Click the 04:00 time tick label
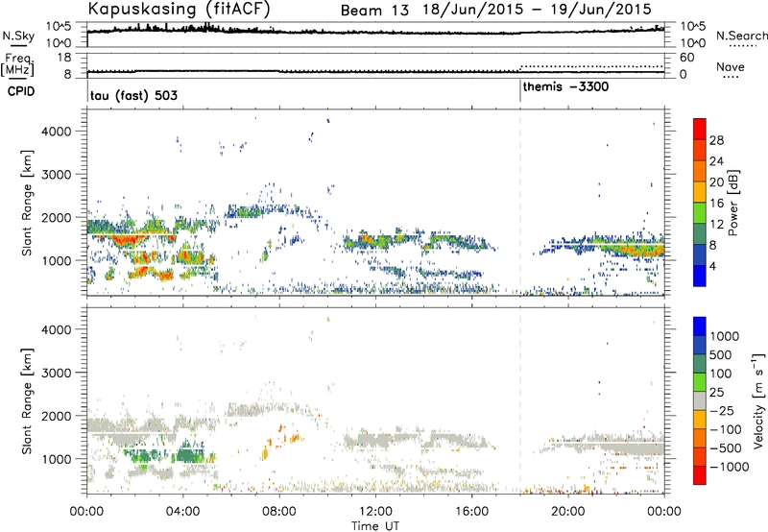Screen dimensions: 768x532 click(x=182, y=512)
